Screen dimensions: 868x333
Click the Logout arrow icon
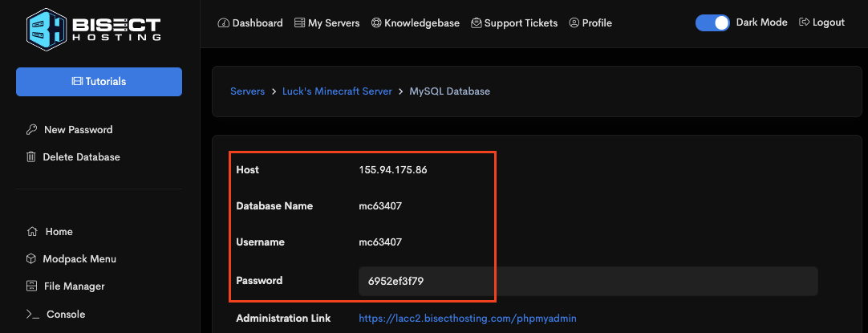(x=805, y=22)
